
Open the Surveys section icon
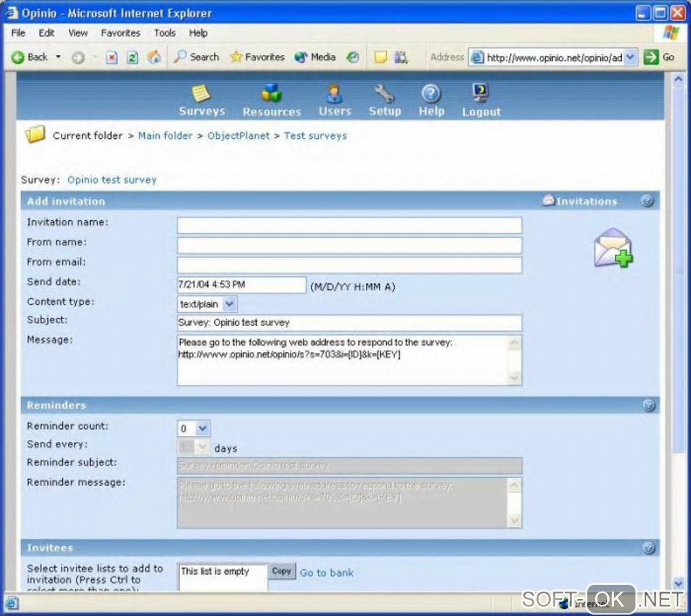click(201, 93)
